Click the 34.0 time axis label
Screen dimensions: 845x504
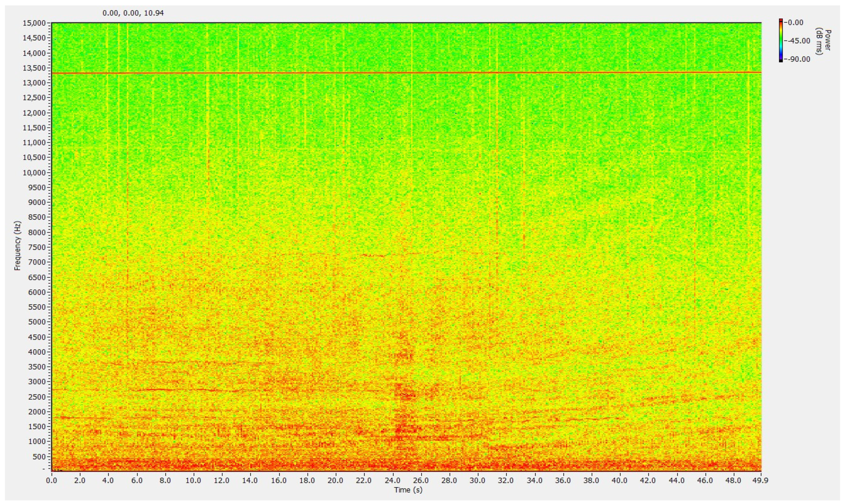point(535,481)
